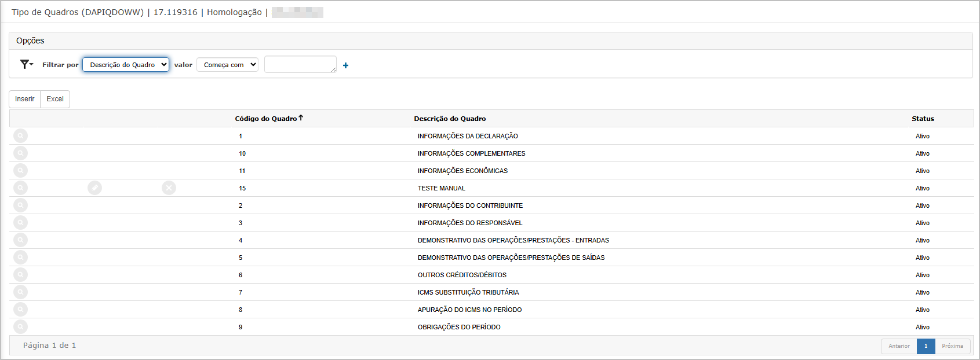
Task: Click the filter funnel icon
Action: pyautogui.click(x=25, y=64)
